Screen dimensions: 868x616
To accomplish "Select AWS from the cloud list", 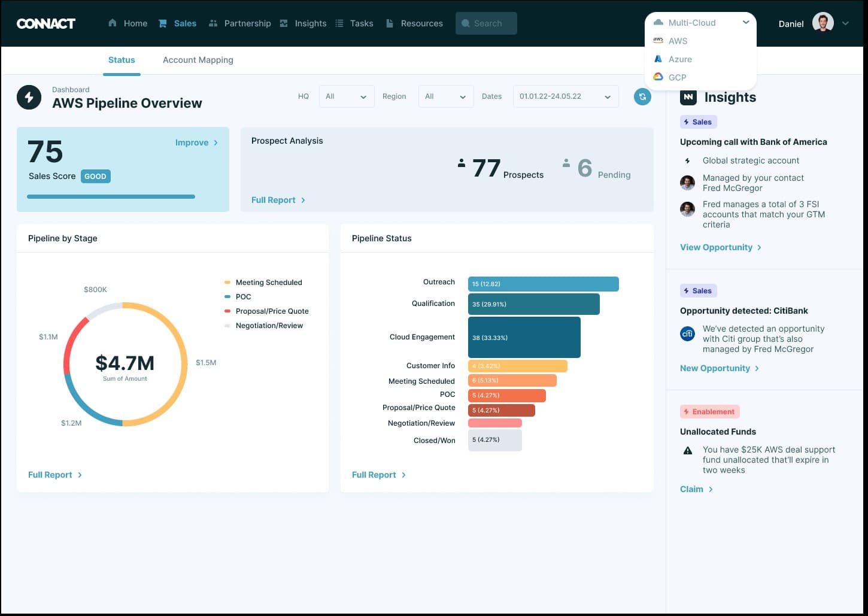I will 678,41.
